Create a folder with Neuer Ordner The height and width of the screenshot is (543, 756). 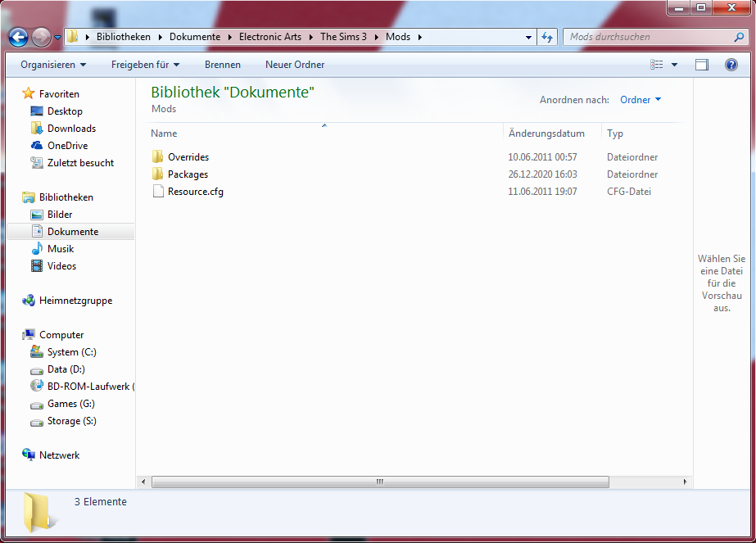pos(295,65)
